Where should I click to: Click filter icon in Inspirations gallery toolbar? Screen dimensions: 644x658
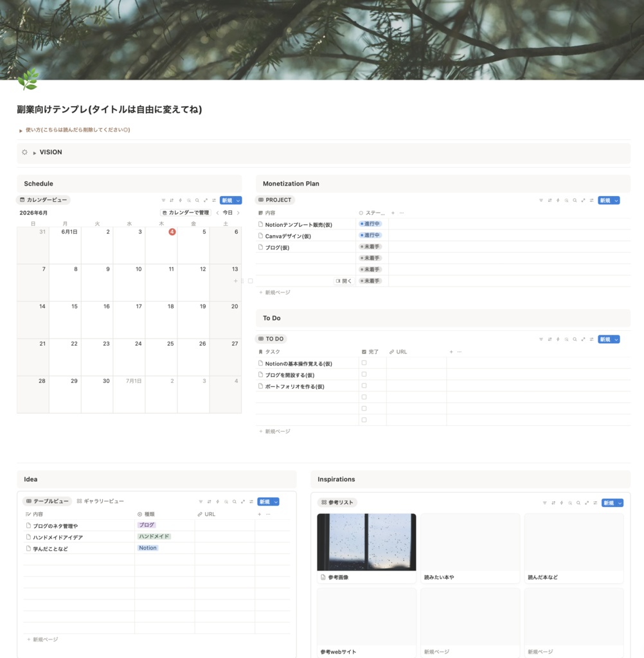(544, 502)
